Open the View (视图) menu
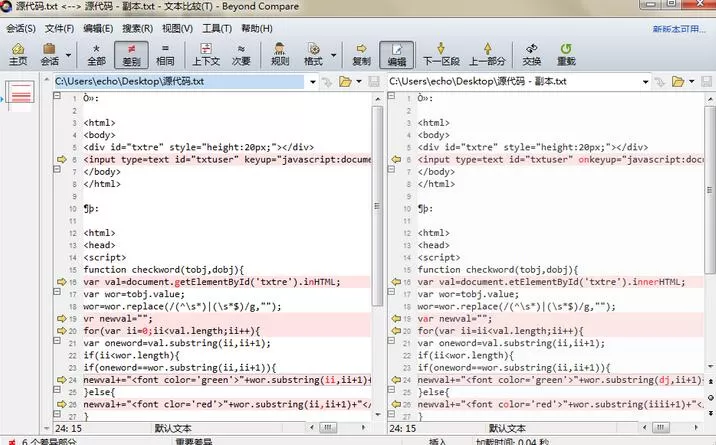Image resolution: width=716 pixels, height=445 pixels. [177, 28]
